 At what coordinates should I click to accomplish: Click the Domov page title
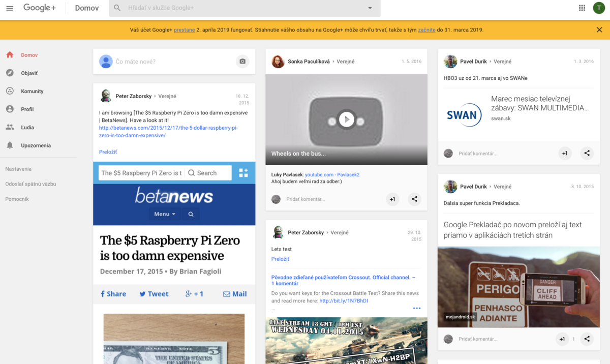pos(87,8)
